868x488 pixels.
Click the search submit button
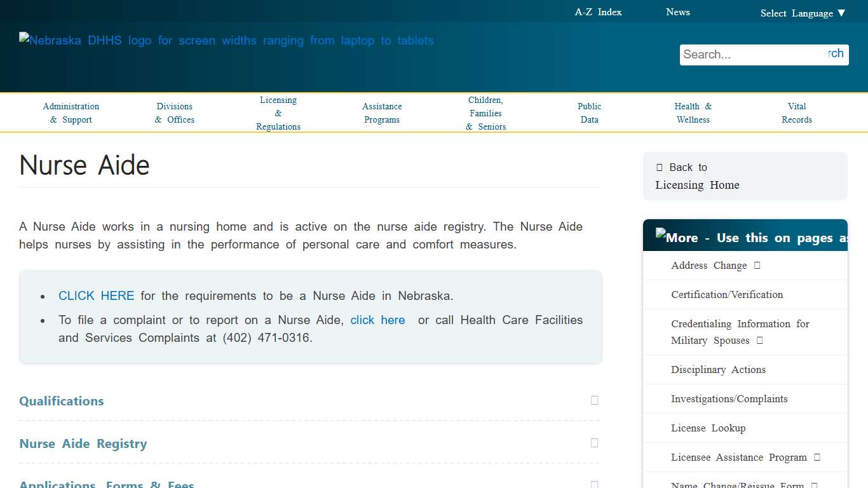click(836, 54)
